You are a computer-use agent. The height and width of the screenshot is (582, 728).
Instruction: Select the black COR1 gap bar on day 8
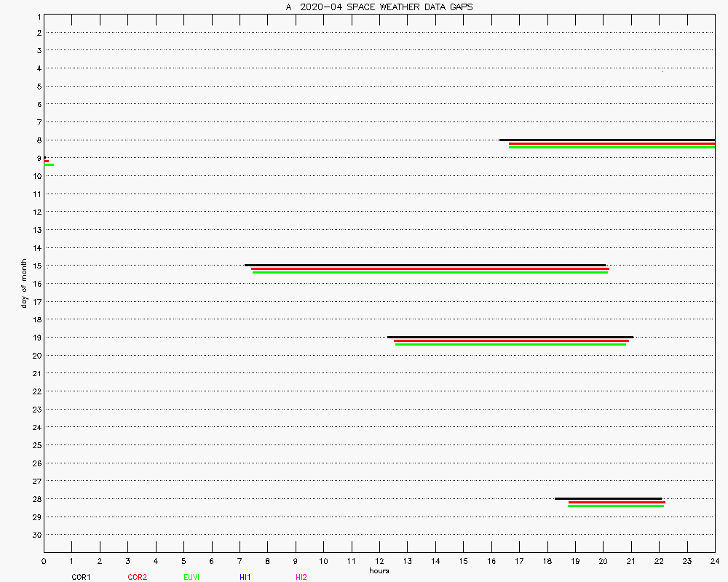coord(606,140)
